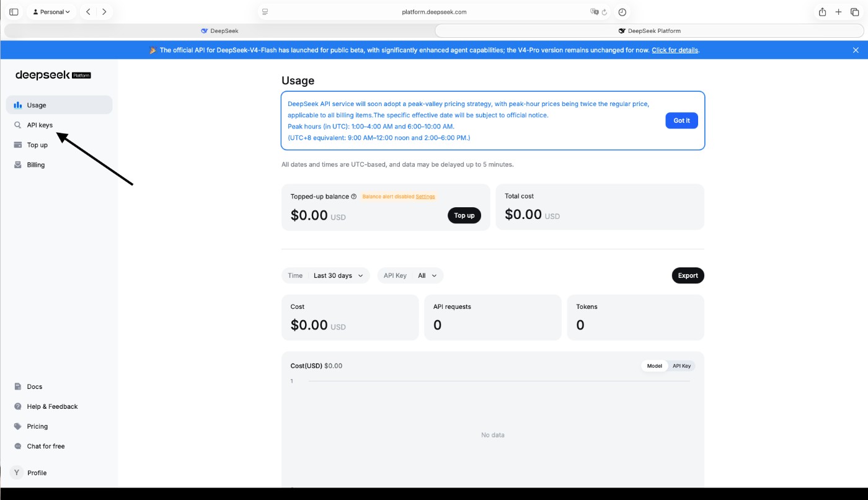The height and width of the screenshot is (500, 868).
Task: Click the black Top up button
Action: coord(464,215)
